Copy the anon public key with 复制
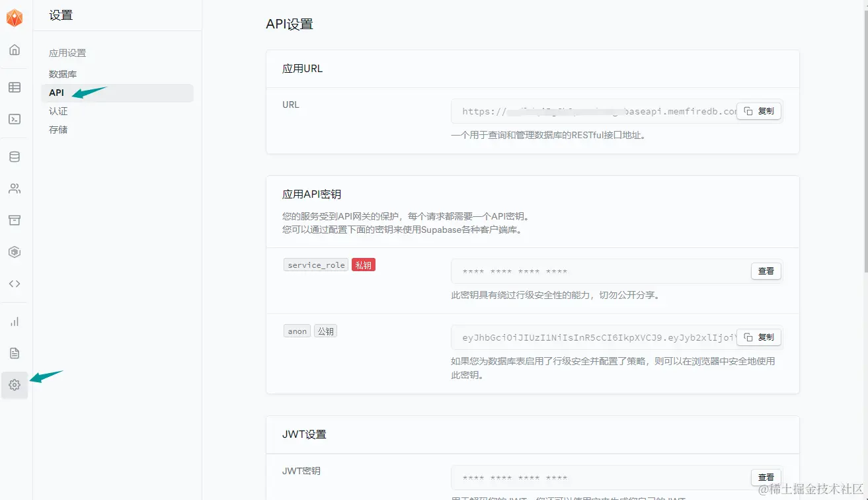868x500 pixels. 759,337
